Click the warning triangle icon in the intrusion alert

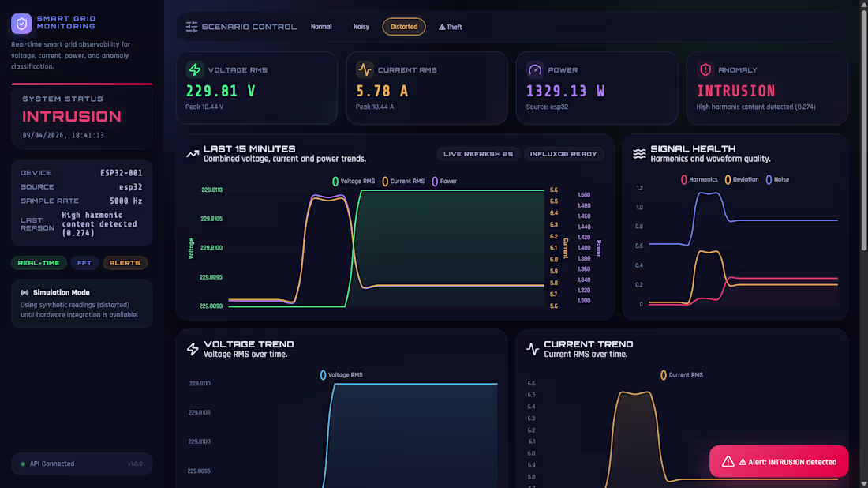click(728, 461)
